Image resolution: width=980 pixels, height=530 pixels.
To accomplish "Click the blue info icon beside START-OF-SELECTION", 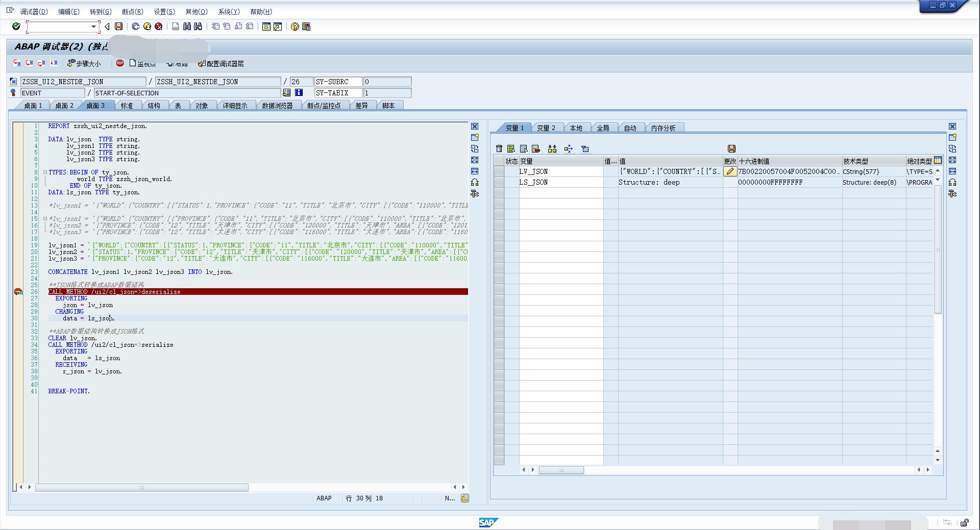I will [299, 93].
